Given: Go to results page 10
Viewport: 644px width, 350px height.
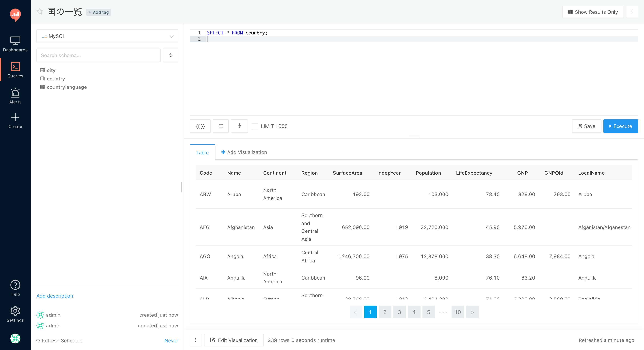Looking at the screenshot, I should pos(458,312).
